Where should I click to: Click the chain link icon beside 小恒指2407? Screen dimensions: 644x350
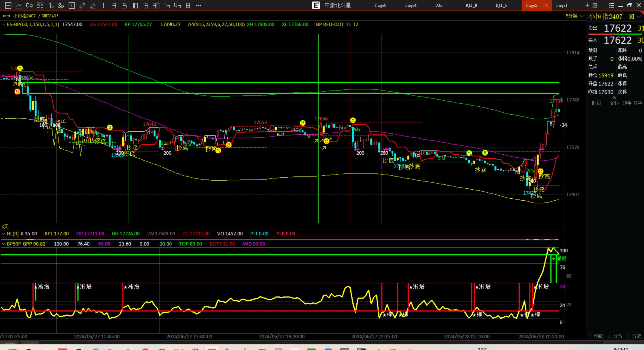click(7, 16)
